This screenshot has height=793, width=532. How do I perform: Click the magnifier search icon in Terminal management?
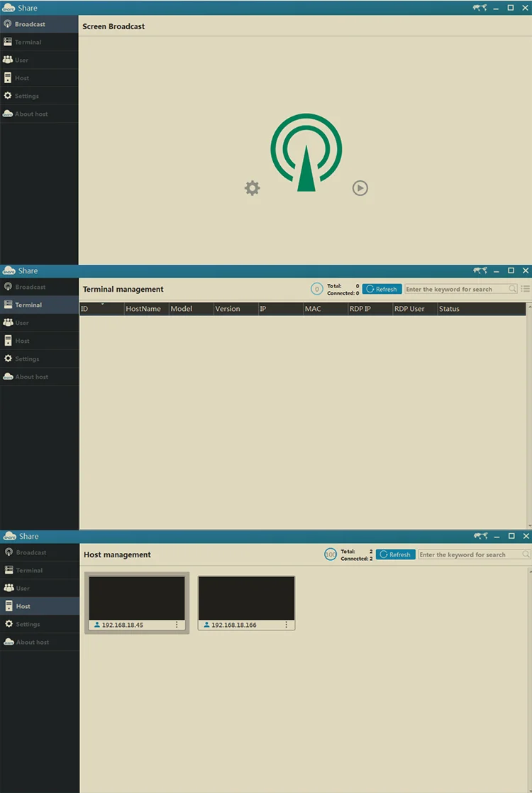click(513, 289)
